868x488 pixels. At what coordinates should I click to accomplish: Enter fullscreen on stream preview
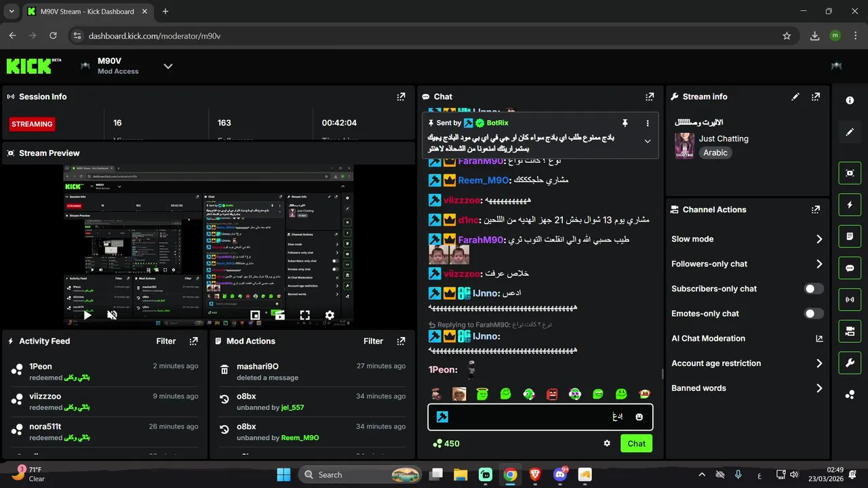[x=304, y=315]
